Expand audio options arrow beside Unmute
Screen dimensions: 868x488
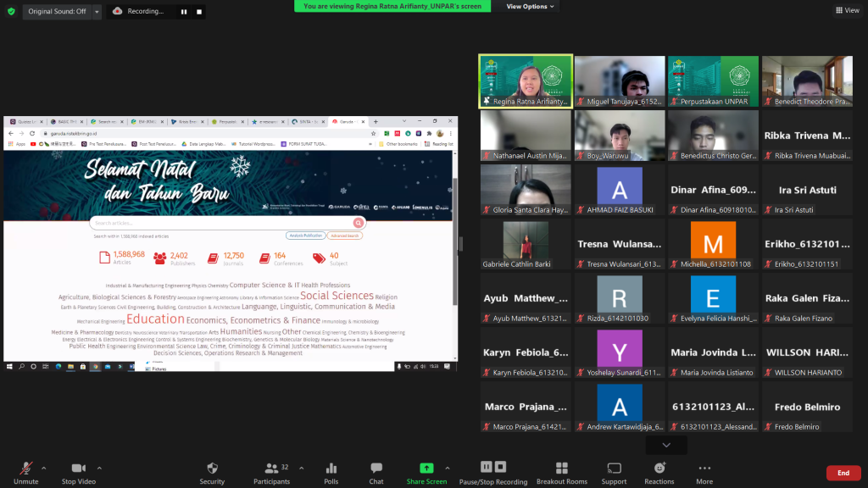[x=44, y=468]
